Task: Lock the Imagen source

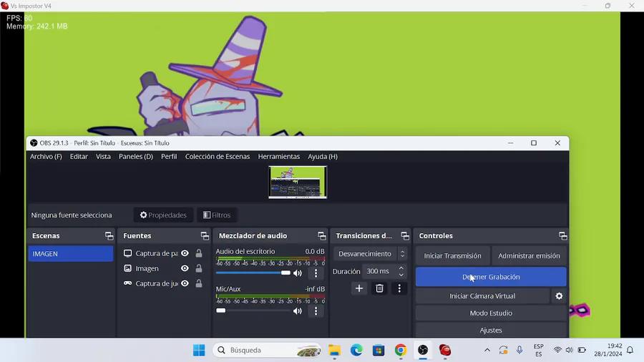Action: click(x=199, y=268)
